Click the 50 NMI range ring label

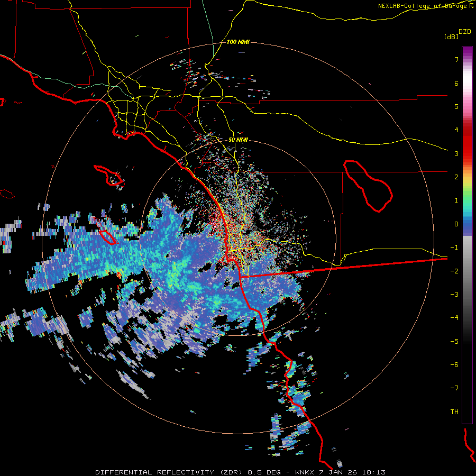(x=238, y=140)
